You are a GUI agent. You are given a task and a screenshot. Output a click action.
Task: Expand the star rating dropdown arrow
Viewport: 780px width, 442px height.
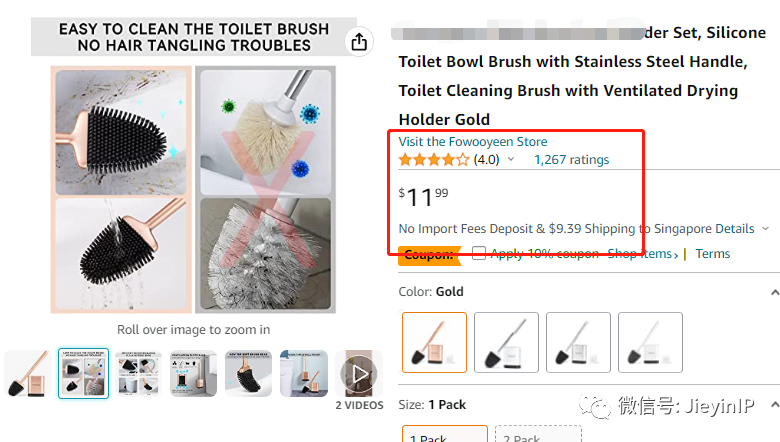[511, 160]
